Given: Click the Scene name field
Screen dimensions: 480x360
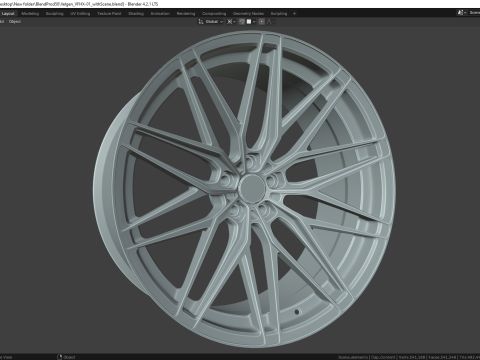Looking at the screenshot, I should point(474,13).
